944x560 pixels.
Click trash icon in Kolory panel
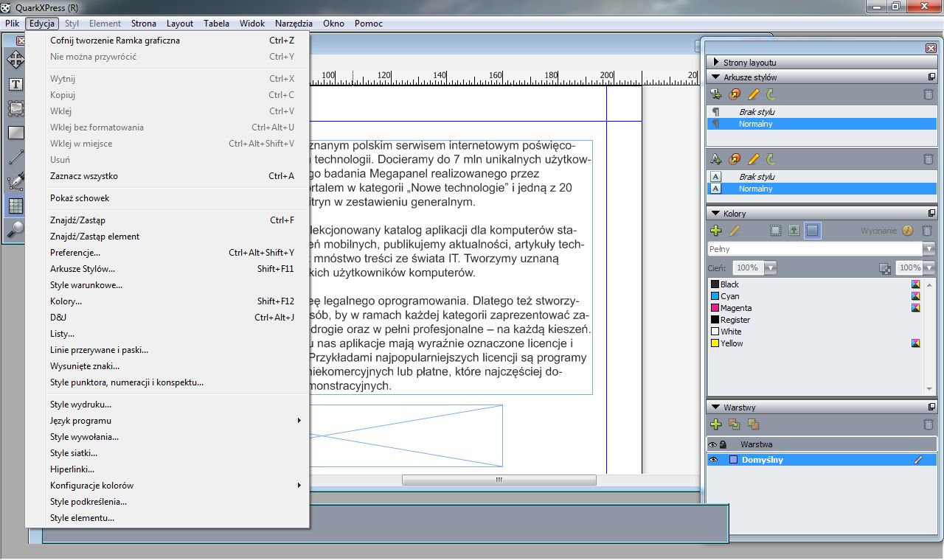tap(929, 231)
